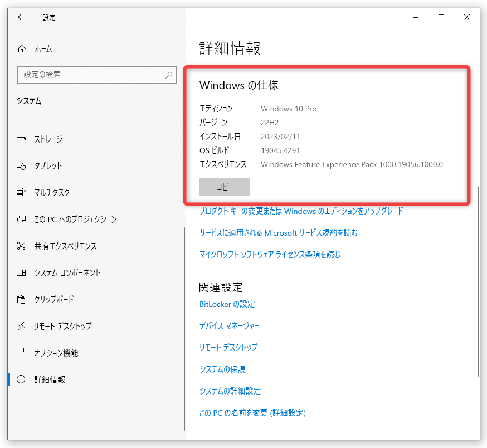
Task: Open この PC の名前を変更 (詳細設定) link
Action: [252, 412]
